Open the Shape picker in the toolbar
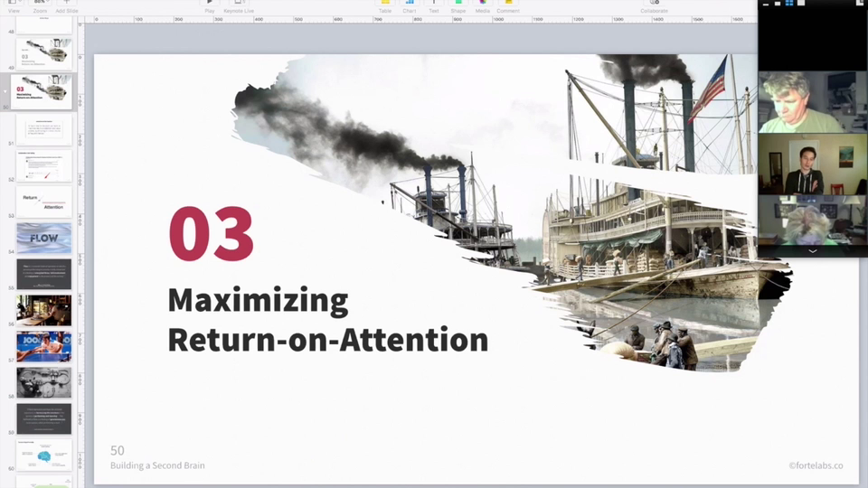The width and height of the screenshot is (868, 488). pos(458,5)
